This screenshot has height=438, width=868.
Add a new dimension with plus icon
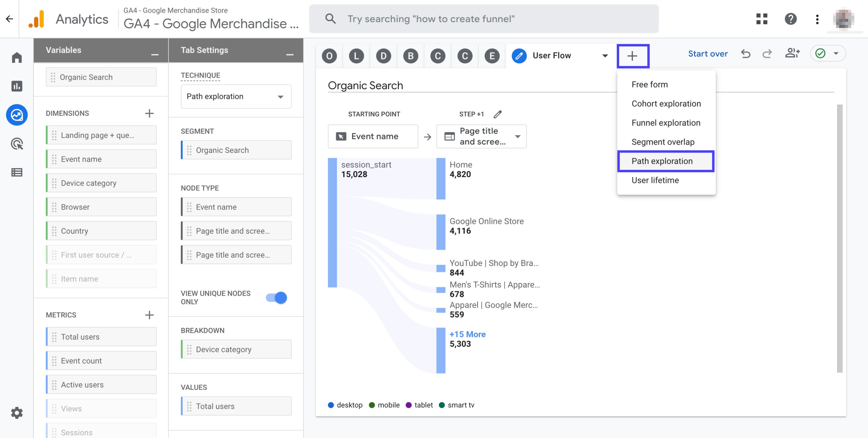tap(149, 113)
